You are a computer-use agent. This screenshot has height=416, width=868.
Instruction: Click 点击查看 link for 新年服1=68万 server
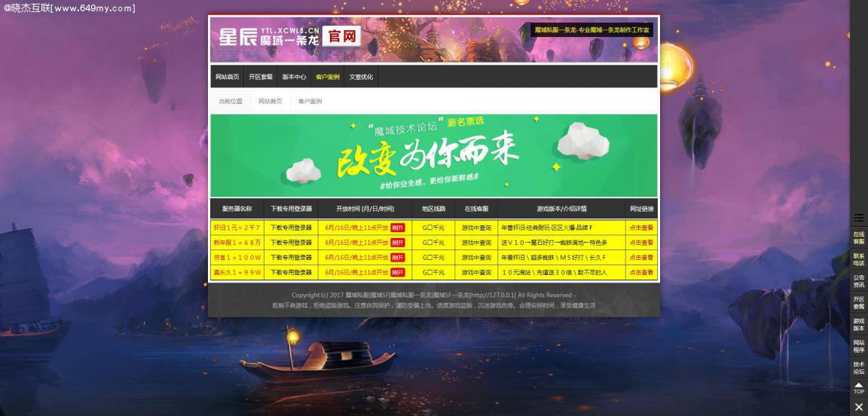641,243
